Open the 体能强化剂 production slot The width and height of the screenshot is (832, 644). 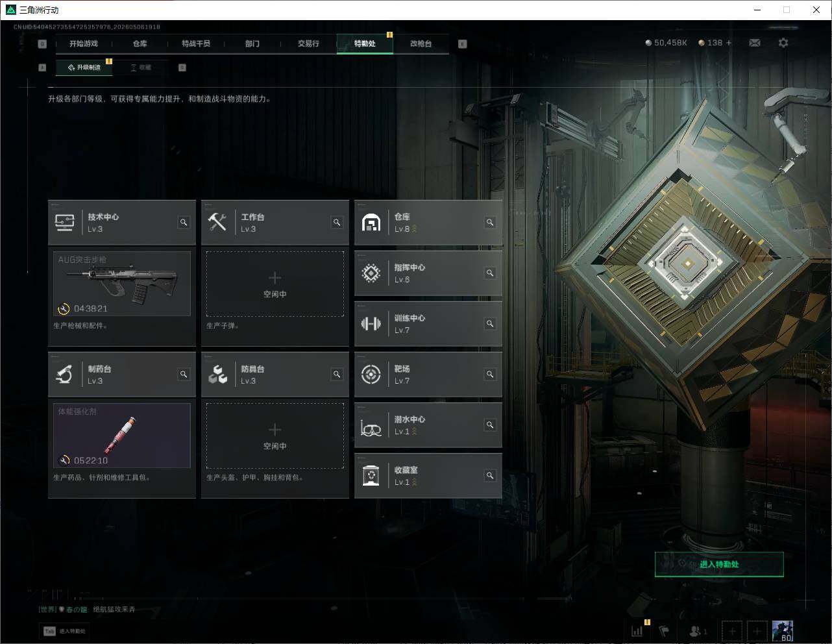point(122,436)
